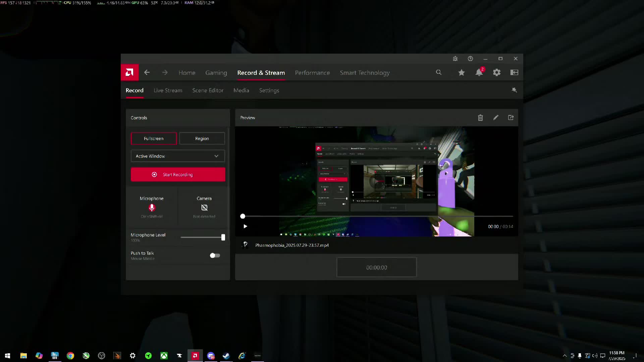Open Xbox app from taskbar
The width and height of the screenshot is (644, 362).
coord(164,356)
